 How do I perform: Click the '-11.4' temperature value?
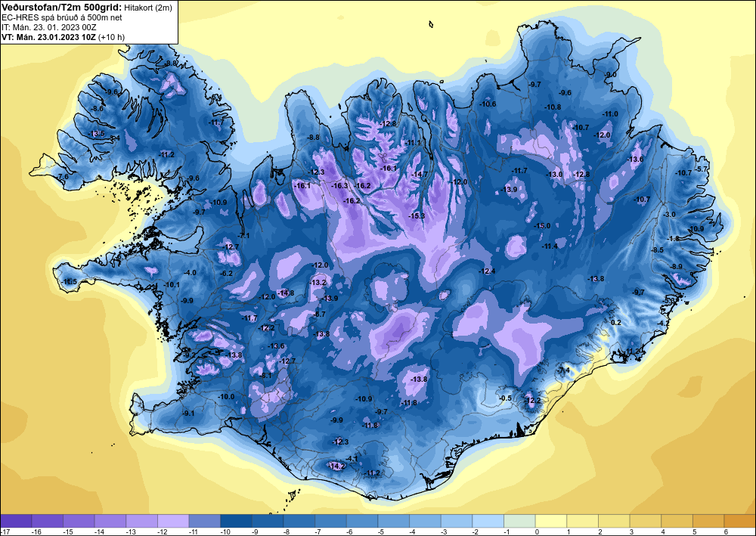[x=550, y=246]
